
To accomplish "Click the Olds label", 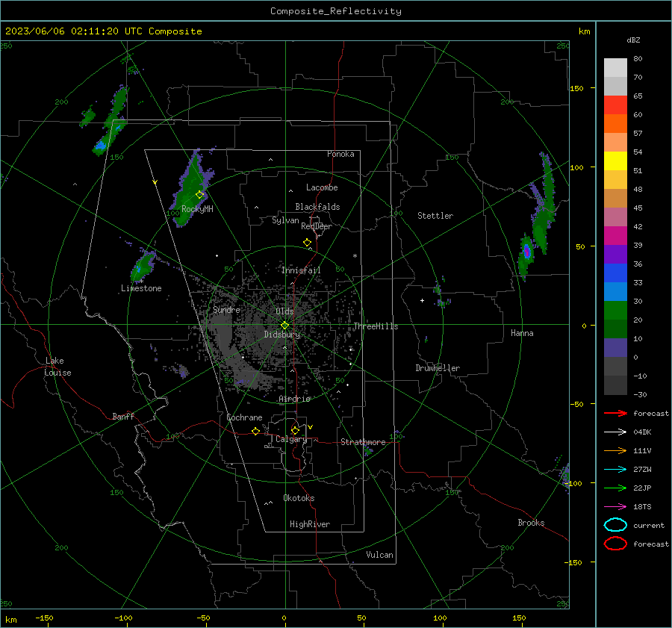I will click(284, 311).
